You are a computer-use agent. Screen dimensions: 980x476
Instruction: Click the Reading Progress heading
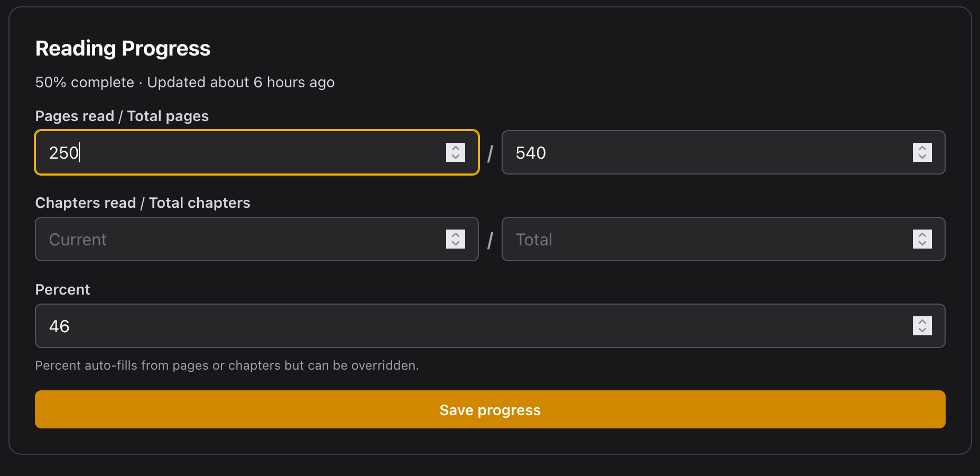(123, 49)
